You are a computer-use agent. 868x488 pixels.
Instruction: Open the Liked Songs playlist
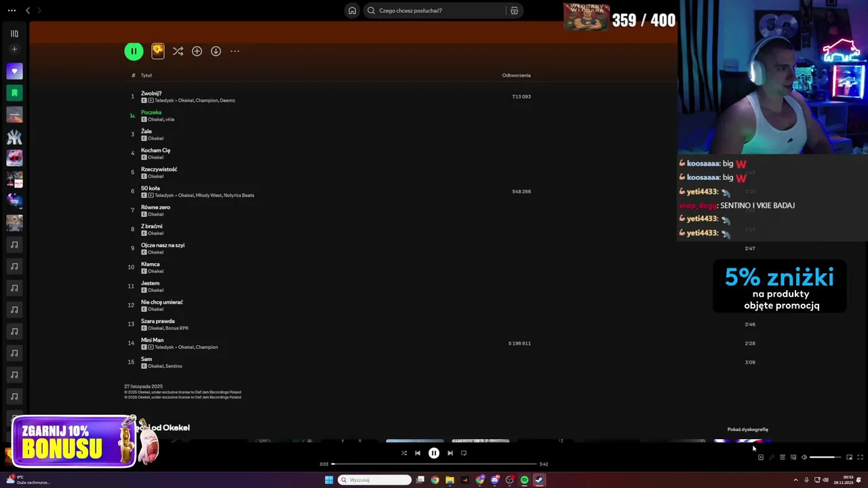point(14,71)
